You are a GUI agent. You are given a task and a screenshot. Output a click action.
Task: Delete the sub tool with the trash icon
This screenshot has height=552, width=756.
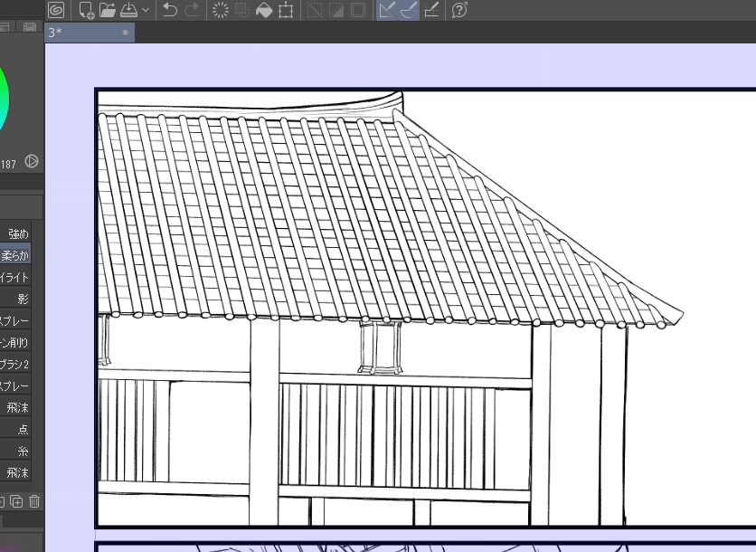34,502
